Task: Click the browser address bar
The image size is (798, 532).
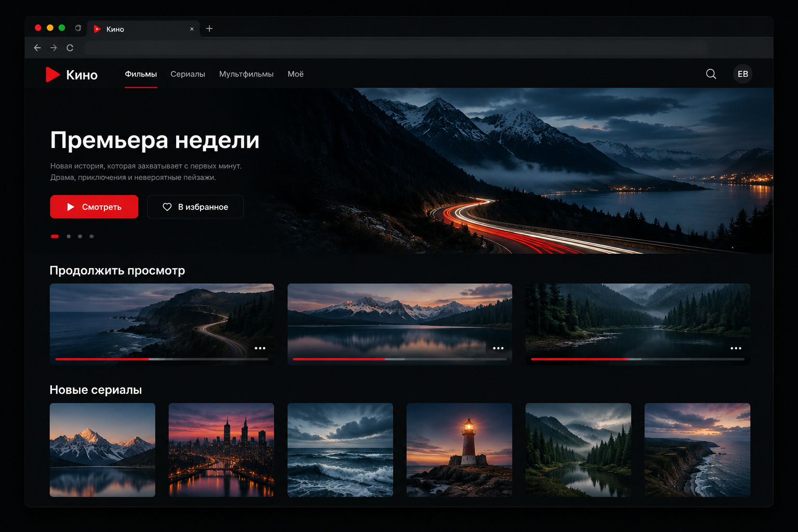Action: [x=395, y=48]
